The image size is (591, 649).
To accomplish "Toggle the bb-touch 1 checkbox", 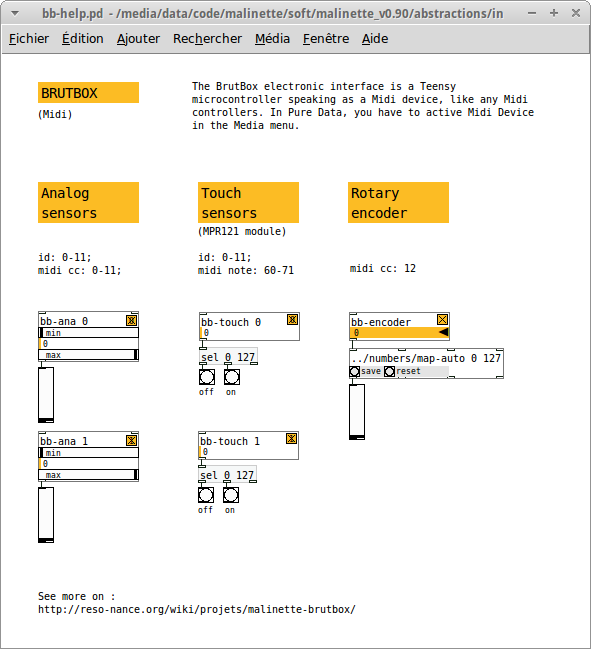I will 291,439.
